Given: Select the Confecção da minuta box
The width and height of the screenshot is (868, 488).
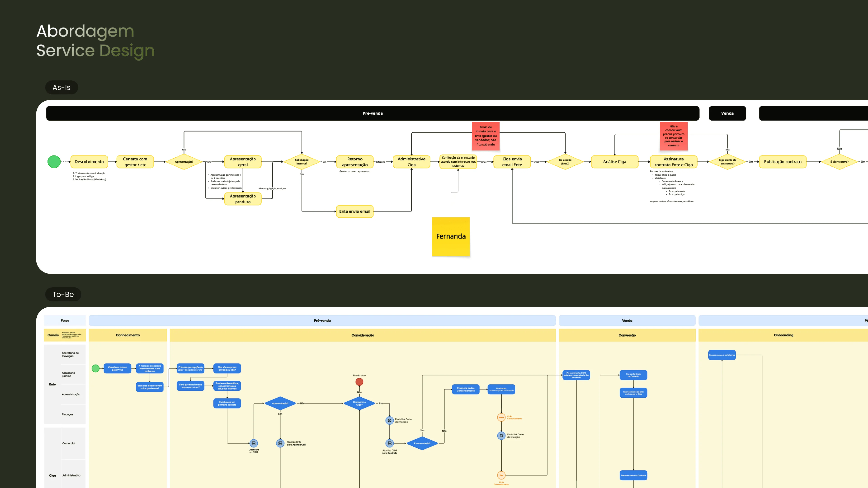Looking at the screenshot, I should pos(458,162).
